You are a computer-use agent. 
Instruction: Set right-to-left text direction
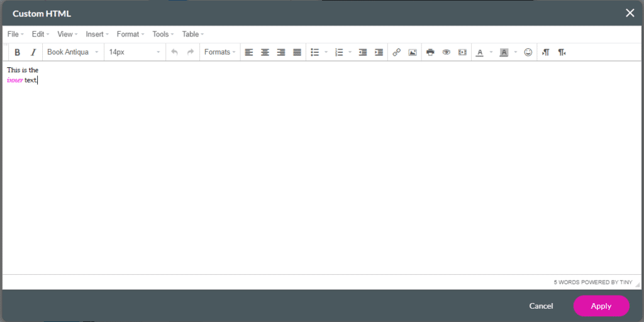[x=562, y=52]
